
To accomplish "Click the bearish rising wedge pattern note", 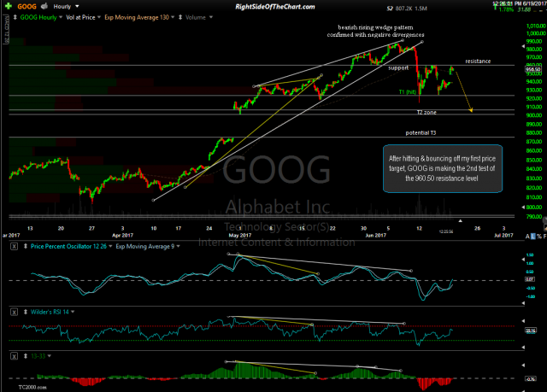I will 376,31.
